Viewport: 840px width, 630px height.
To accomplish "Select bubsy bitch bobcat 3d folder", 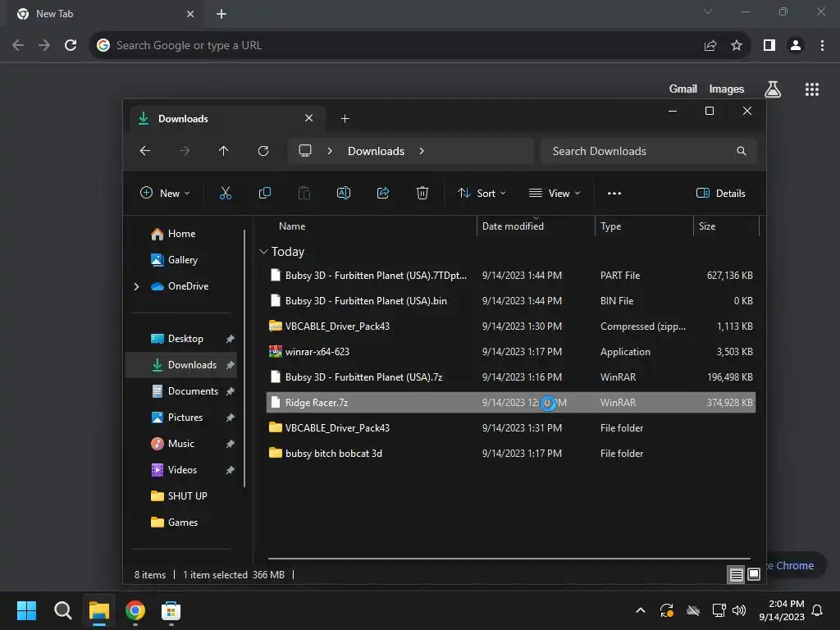I will tap(510, 454).
